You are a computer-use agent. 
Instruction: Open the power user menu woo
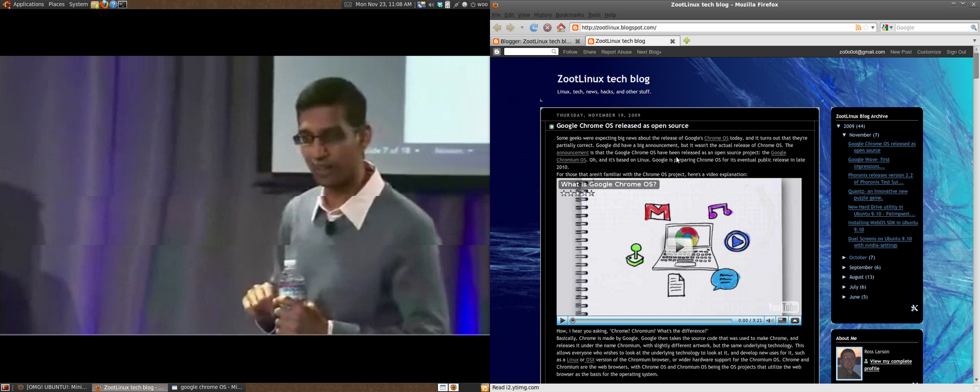(479, 4)
